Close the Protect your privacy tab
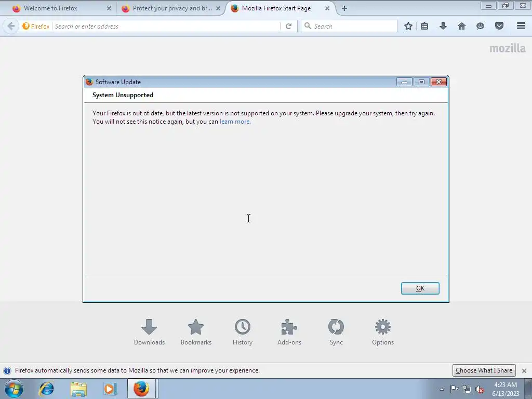The height and width of the screenshot is (399, 532). 218,8
